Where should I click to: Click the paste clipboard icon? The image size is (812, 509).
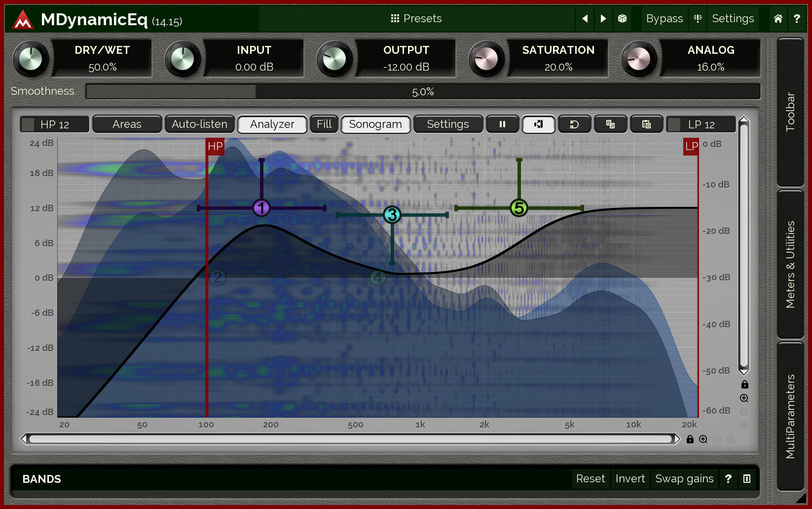(646, 124)
